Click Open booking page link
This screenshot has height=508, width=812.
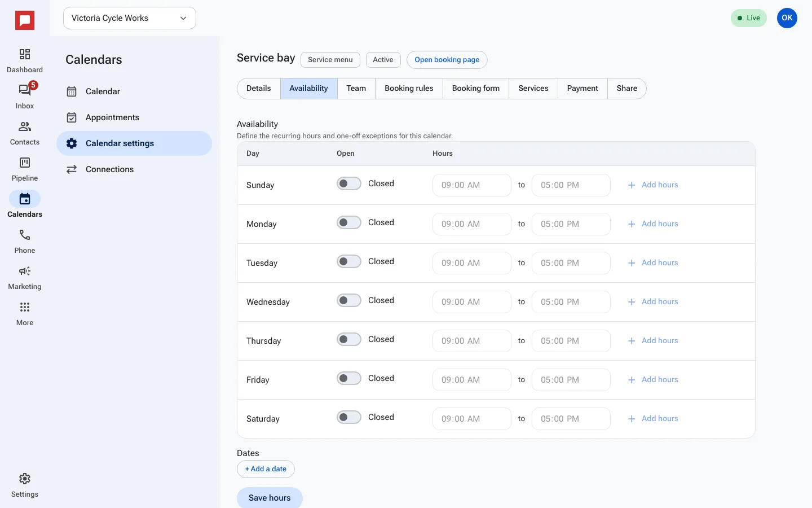(x=447, y=60)
